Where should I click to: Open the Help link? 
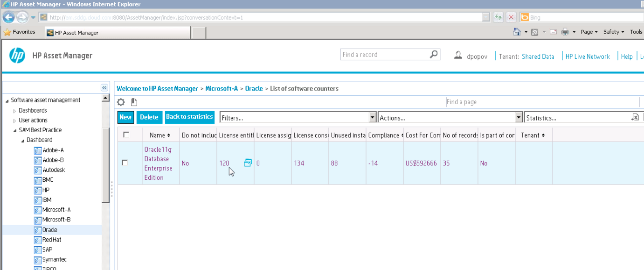point(627,57)
